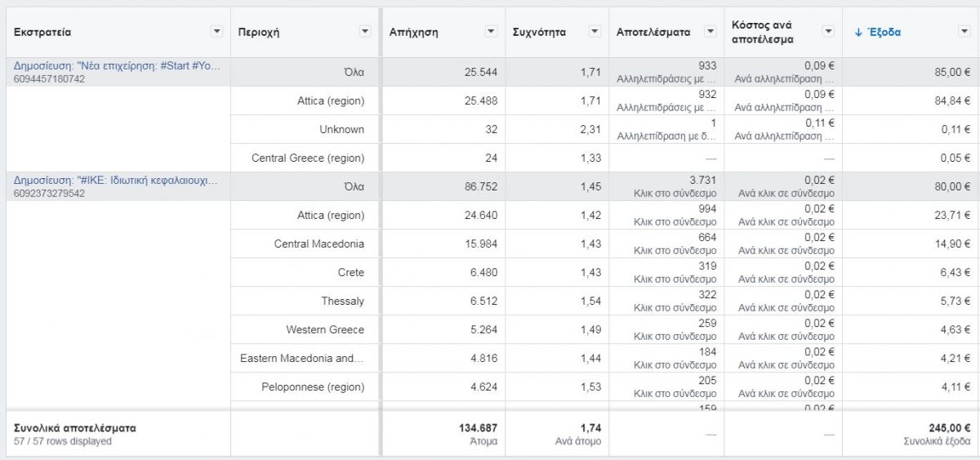Open the Έξοδα column dropdown arrow

[x=964, y=32]
